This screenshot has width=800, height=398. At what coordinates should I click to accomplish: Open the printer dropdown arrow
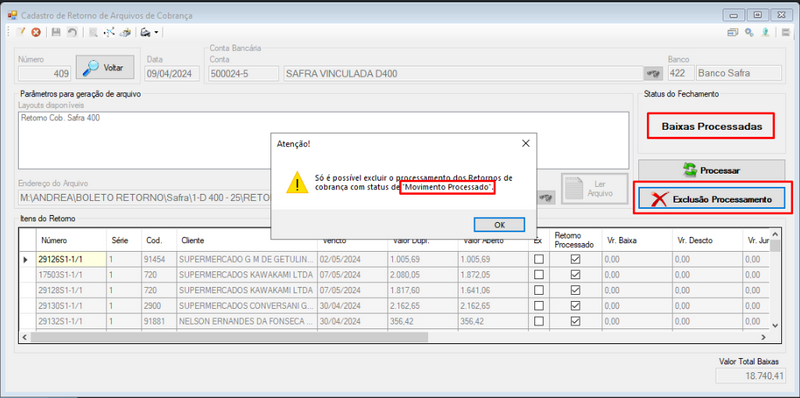(156, 33)
